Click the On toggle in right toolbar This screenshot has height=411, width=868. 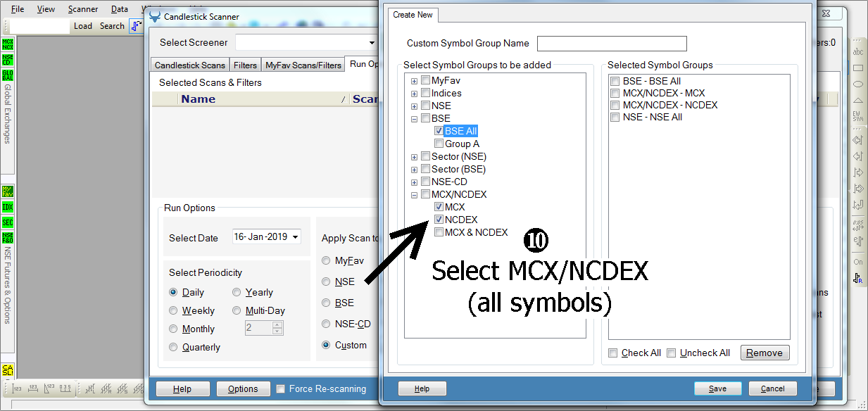[x=858, y=263]
